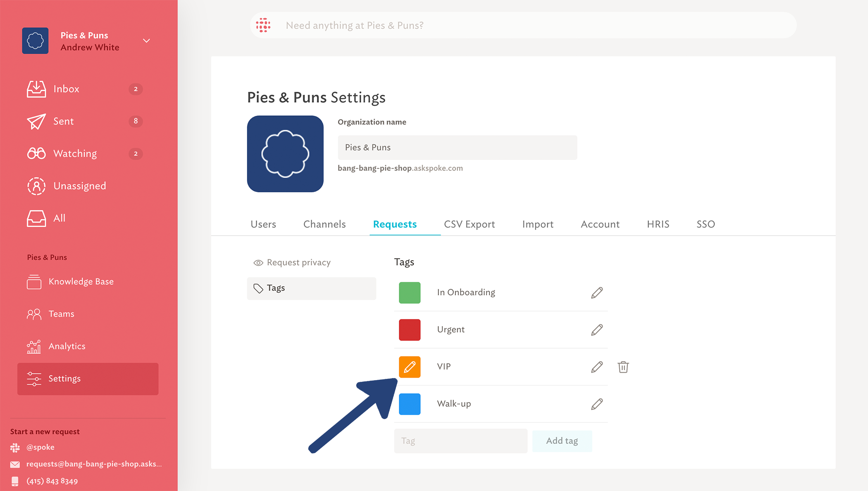Screen dimensions: 868x491
Task: Open the SSO tab
Action: [706, 224]
